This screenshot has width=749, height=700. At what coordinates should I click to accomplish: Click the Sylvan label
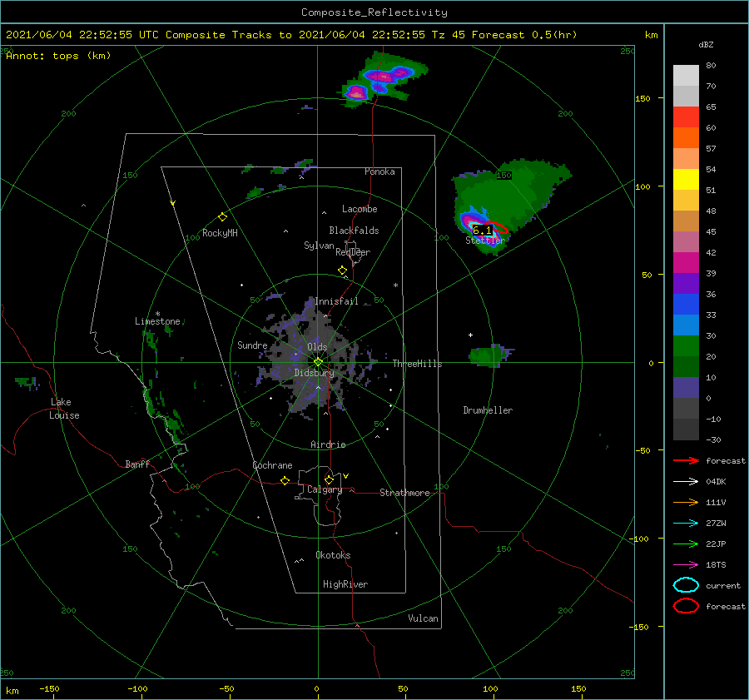click(x=319, y=246)
